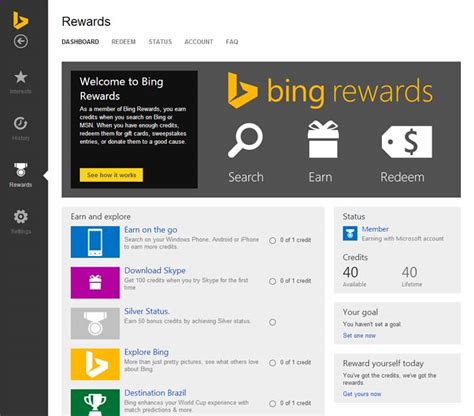This screenshot has height=416, width=474.
Task: Open the Earn on the go link
Action: point(151,230)
